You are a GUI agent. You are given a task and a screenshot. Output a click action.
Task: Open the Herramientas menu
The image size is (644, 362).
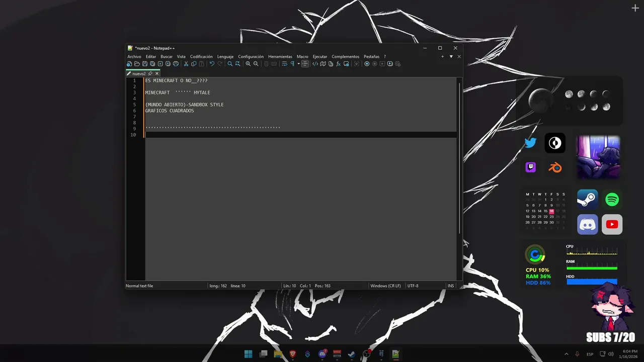pyautogui.click(x=280, y=57)
